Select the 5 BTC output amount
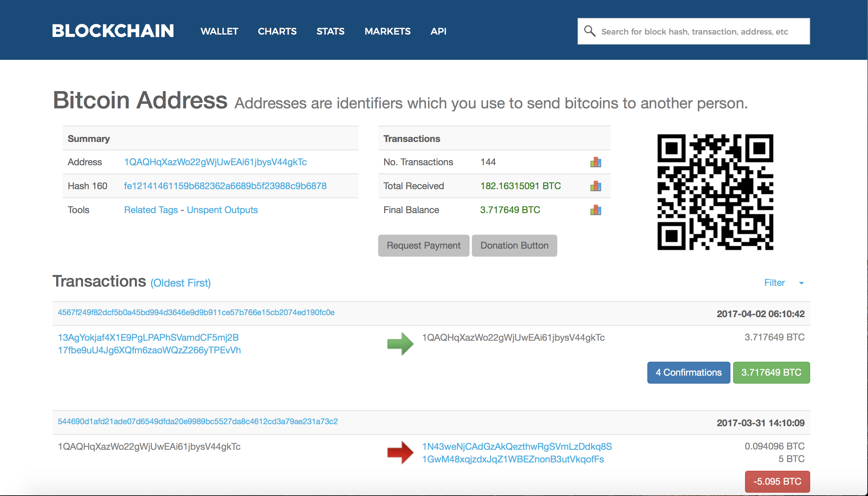This screenshot has height=496, width=868. (x=791, y=459)
